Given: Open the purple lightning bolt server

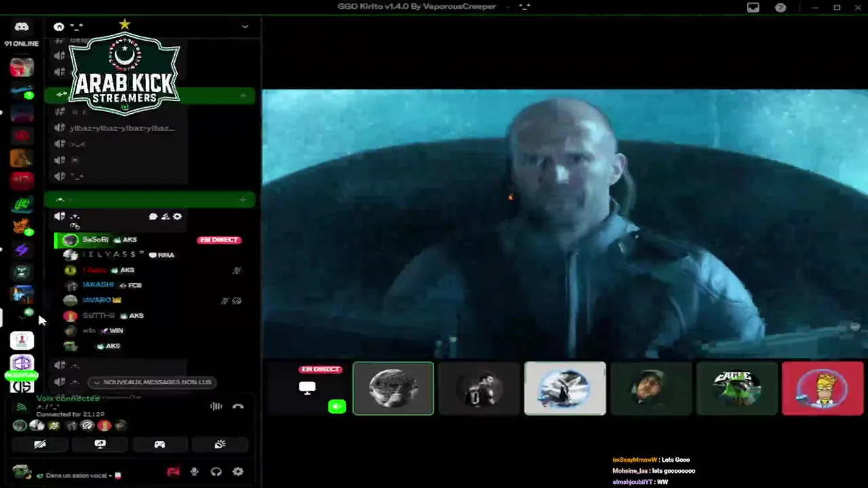Looking at the screenshot, I should [22, 249].
